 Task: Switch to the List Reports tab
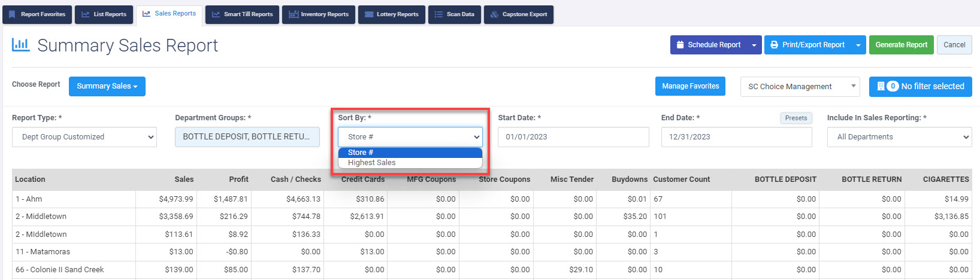pyautogui.click(x=104, y=14)
